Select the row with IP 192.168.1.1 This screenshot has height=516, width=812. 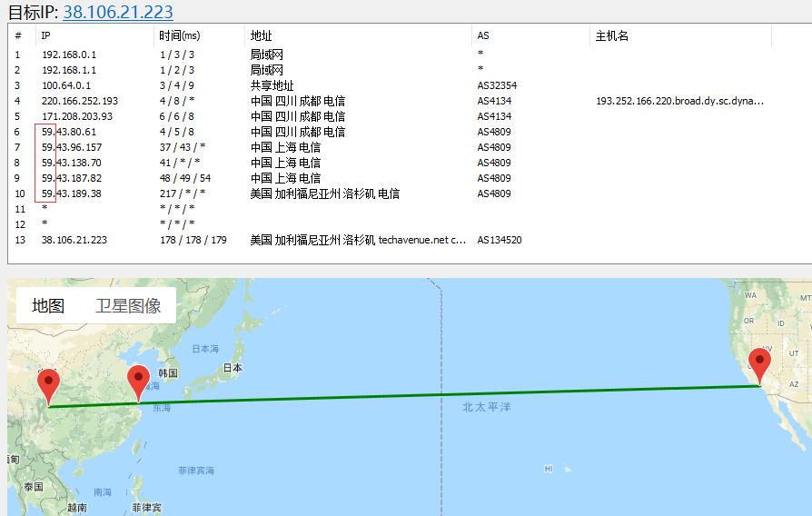69,70
